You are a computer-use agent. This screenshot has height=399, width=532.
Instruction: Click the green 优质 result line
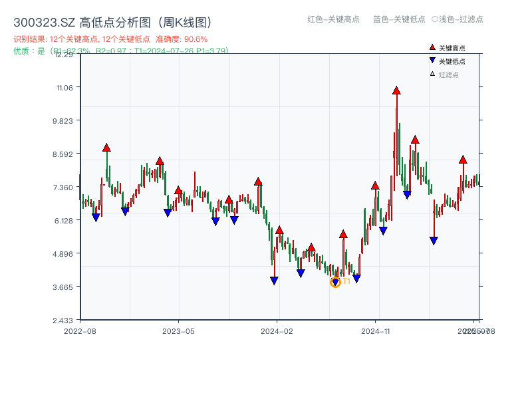[121, 51]
